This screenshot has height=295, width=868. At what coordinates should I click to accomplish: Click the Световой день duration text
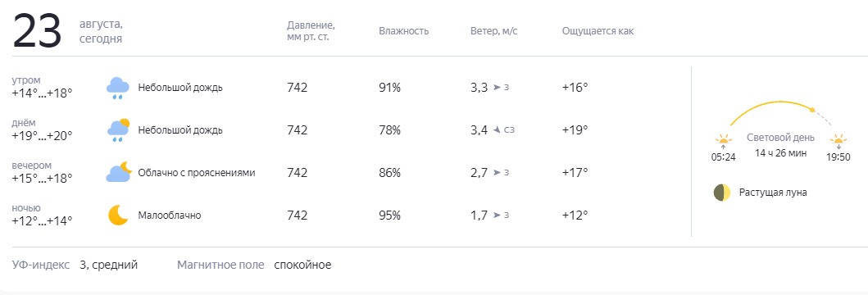point(780,152)
